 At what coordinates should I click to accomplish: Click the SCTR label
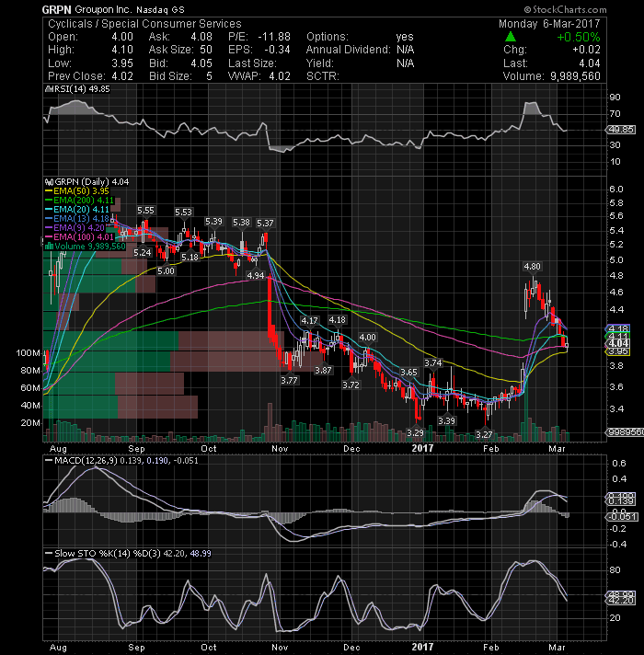pos(322,76)
